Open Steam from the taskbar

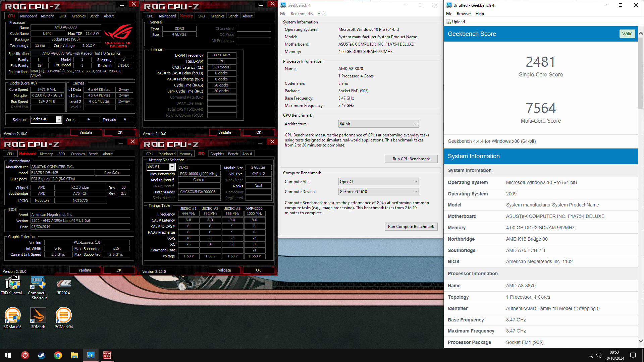pos(42,355)
